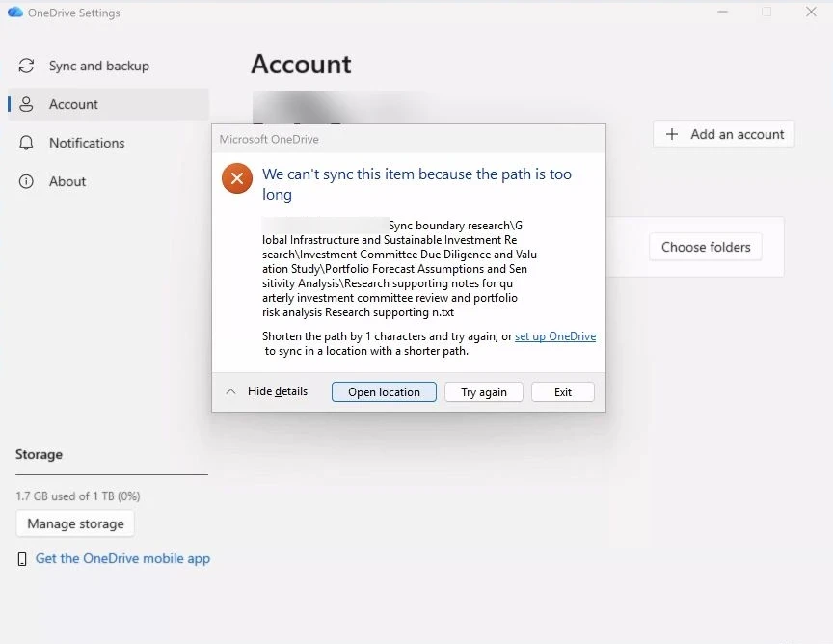Click the Choose folders button
833x644 pixels.
coord(706,247)
